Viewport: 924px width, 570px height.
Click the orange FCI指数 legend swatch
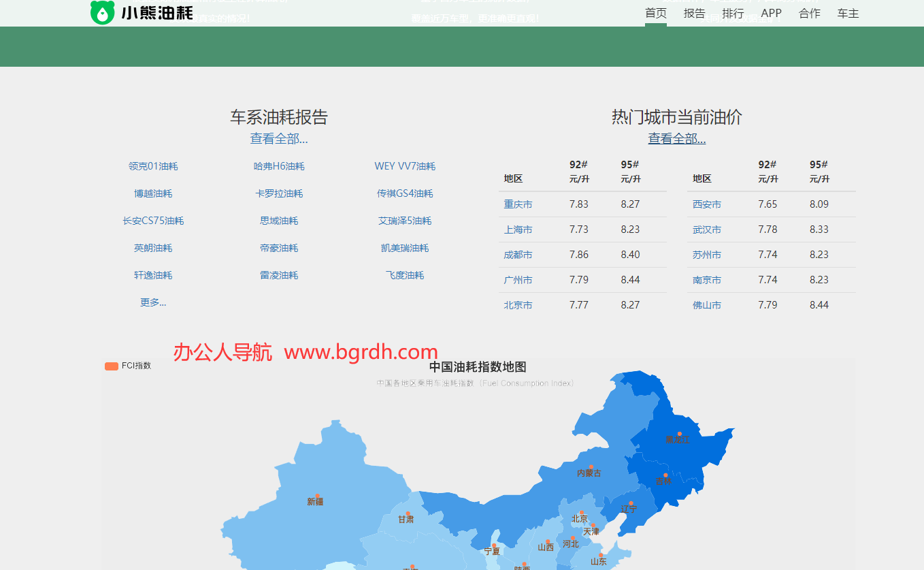[111, 365]
